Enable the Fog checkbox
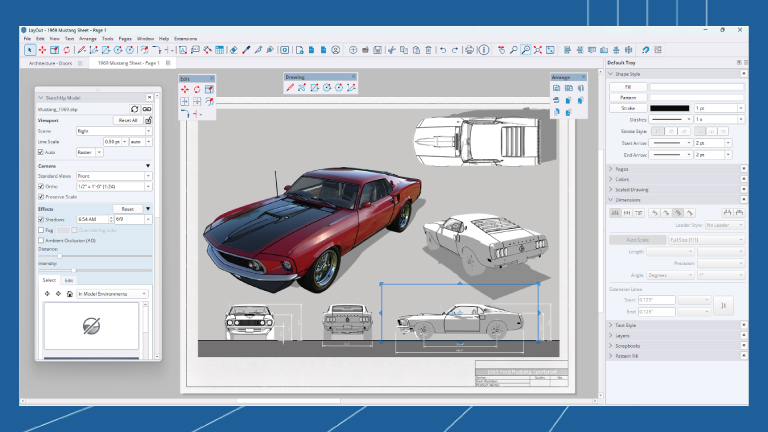The width and height of the screenshot is (768, 432). pos(41,229)
